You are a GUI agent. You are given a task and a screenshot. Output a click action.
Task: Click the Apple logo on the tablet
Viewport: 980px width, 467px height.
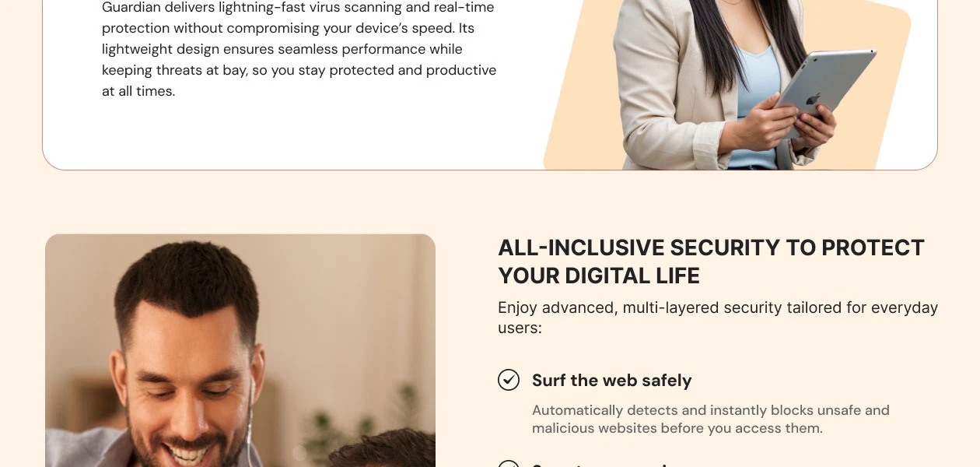click(x=813, y=100)
